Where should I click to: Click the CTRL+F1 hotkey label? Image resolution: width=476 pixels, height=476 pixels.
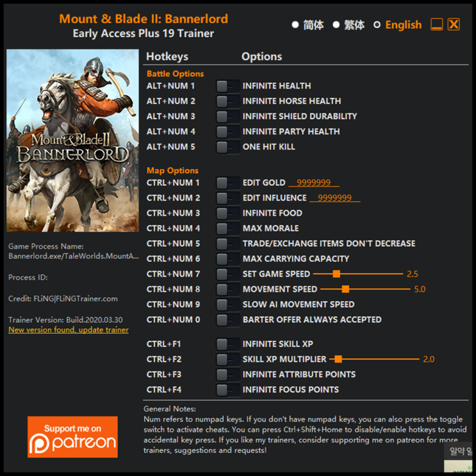coord(163,344)
